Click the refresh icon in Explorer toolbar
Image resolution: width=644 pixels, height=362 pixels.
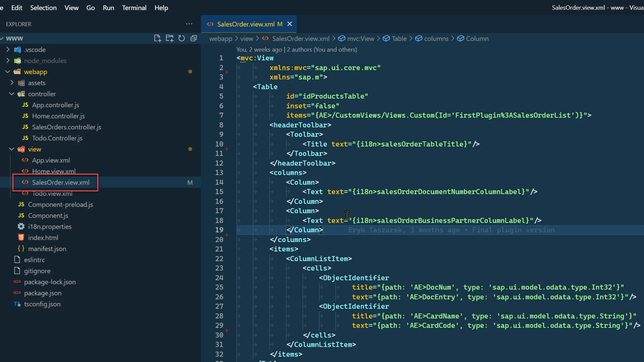182,39
